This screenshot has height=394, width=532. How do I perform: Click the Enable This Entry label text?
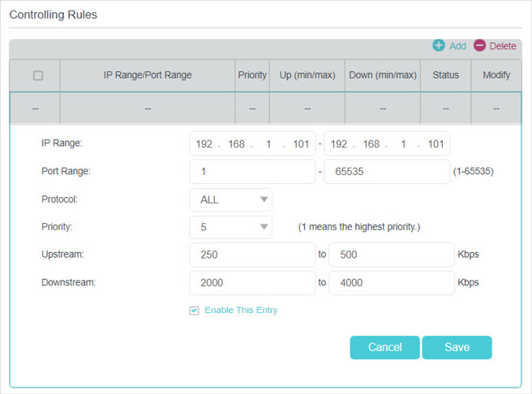coord(241,310)
